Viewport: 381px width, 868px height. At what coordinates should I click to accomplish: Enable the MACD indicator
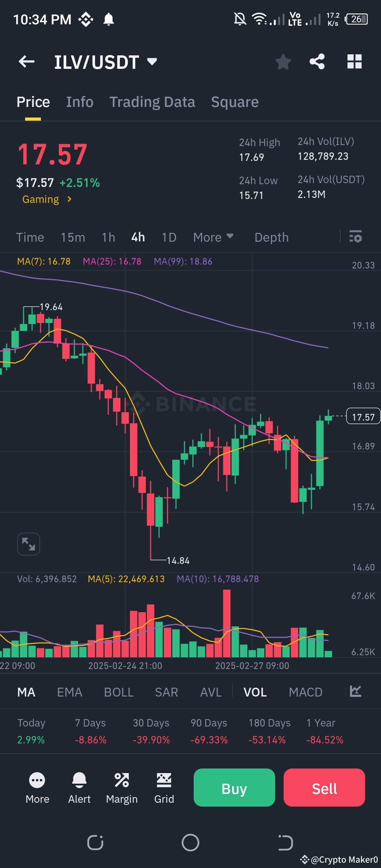tap(306, 692)
